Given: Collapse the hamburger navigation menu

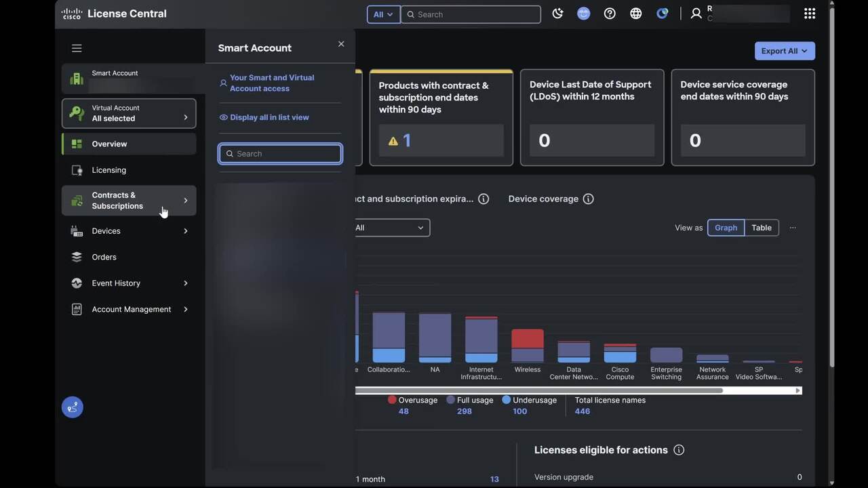Looking at the screenshot, I should pos(77,48).
